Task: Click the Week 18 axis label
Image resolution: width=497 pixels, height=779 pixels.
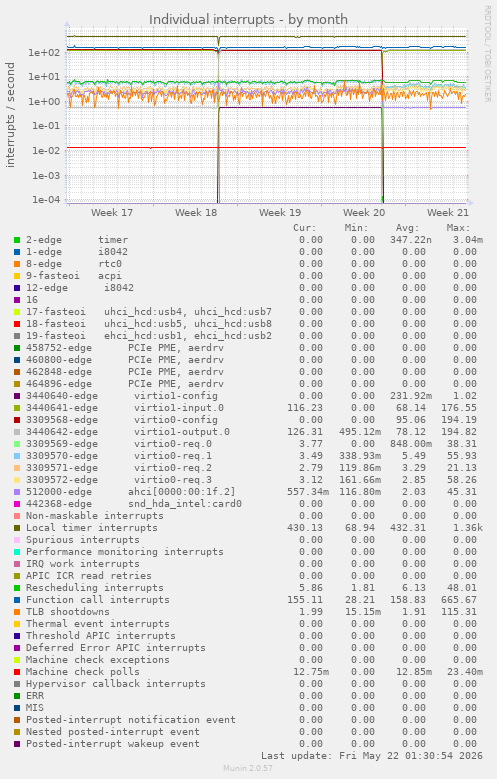Action: pyautogui.click(x=196, y=213)
